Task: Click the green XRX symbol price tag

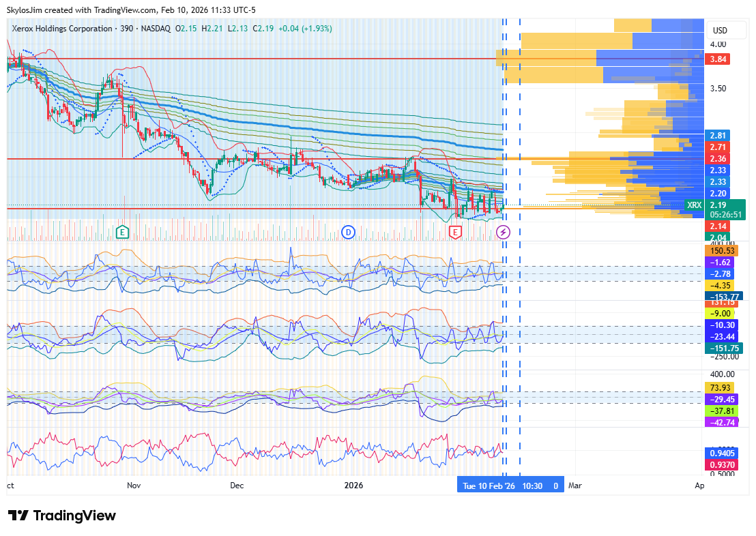Action: coord(694,205)
